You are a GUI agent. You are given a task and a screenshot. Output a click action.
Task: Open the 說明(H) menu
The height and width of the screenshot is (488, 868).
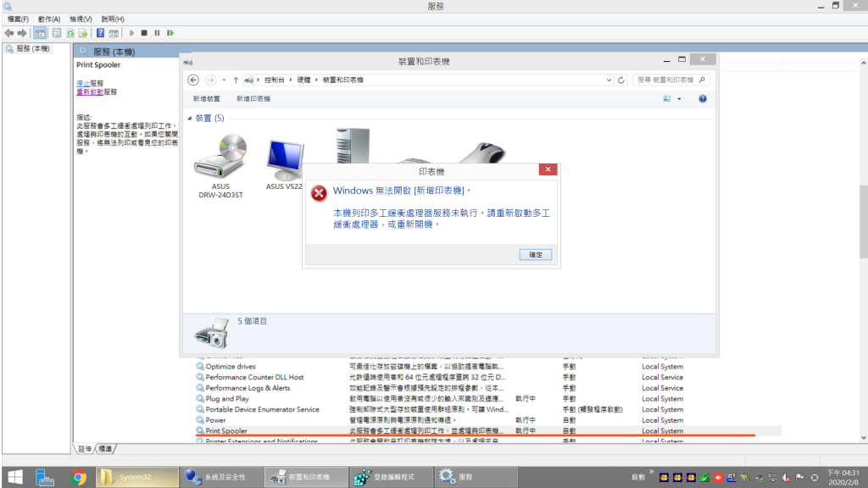point(113,19)
